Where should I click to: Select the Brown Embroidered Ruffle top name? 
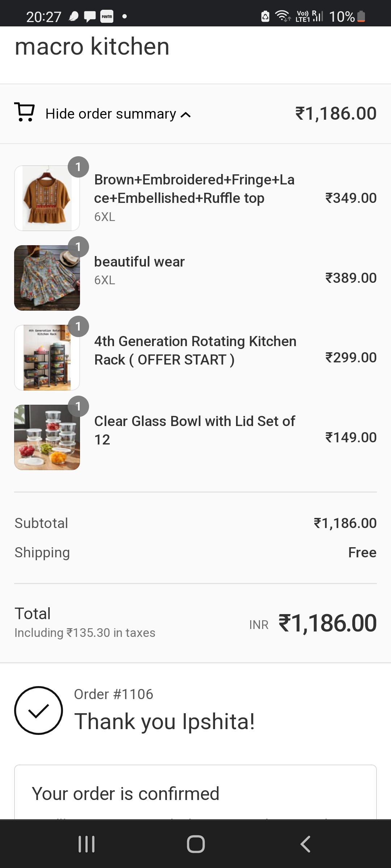pyautogui.click(x=194, y=189)
